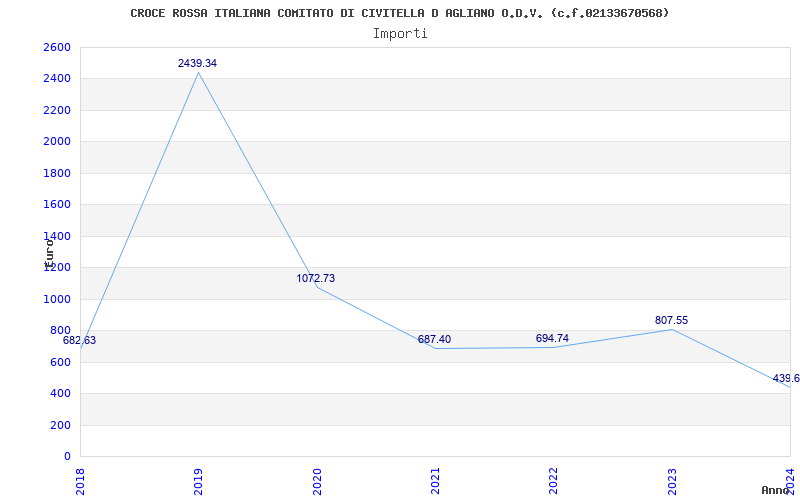This screenshot has height=500, width=800.
Task: Click the 1800 y-axis value
Action: click(x=57, y=173)
